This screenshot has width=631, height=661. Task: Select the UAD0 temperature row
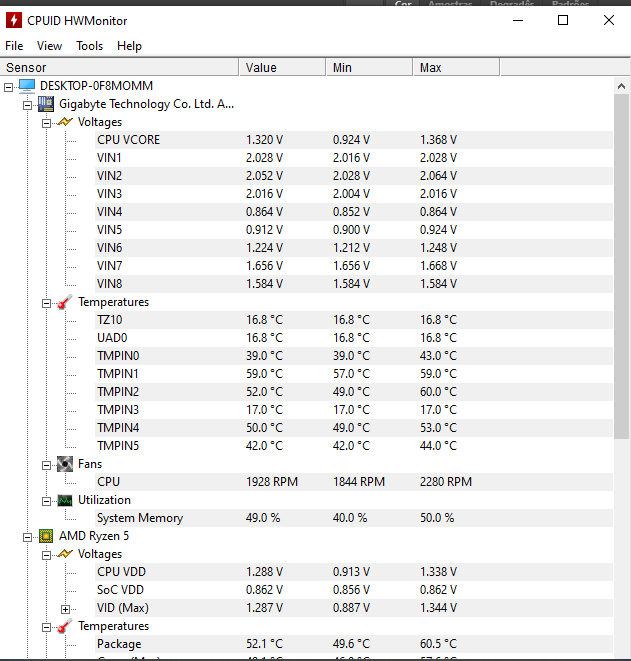pyautogui.click(x=354, y=338)
